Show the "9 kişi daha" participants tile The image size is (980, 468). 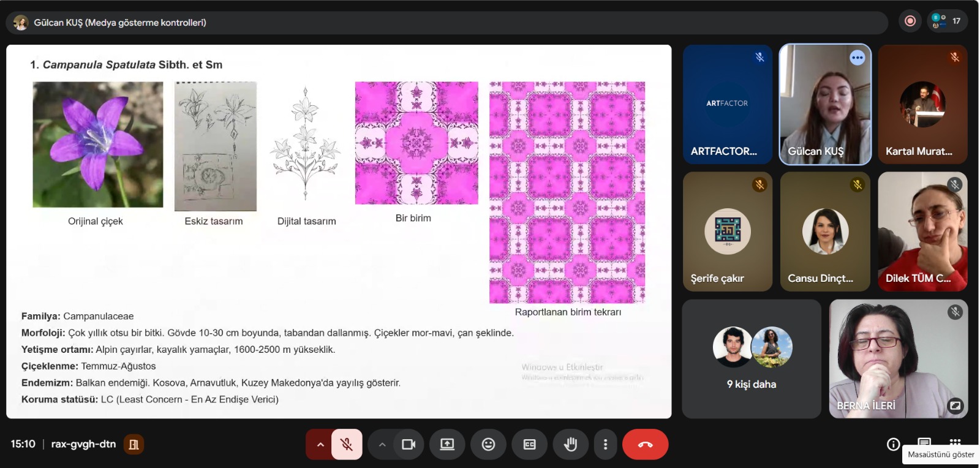click(x=751, y=358)
